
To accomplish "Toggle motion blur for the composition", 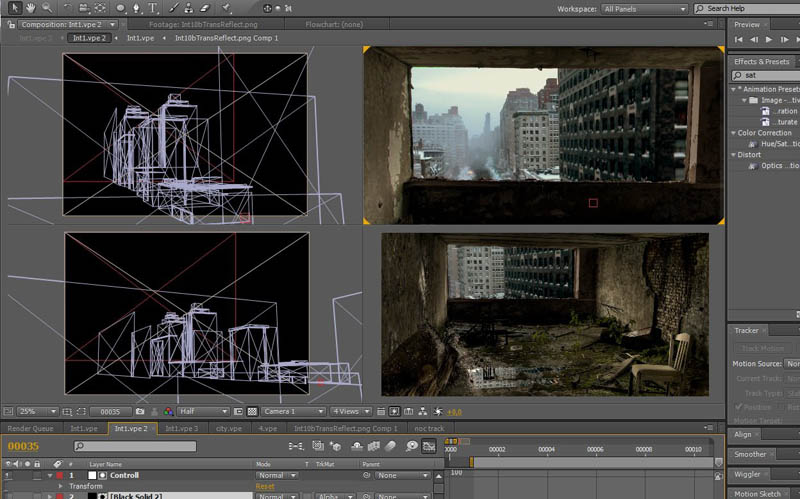I will [x=390, y=446].
